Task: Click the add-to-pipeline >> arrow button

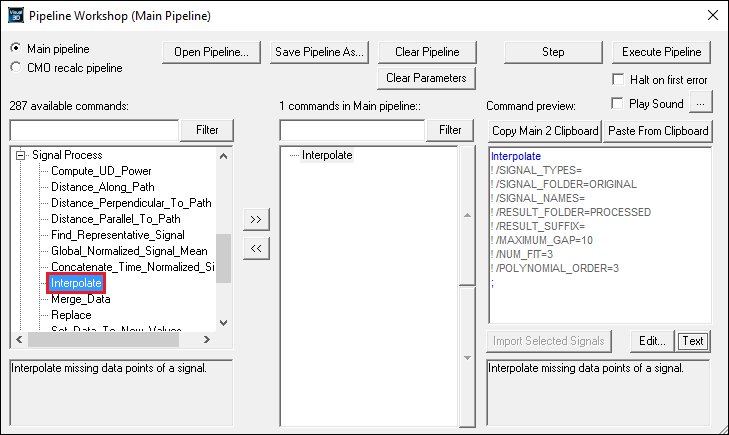Action: tap(257, 219)
